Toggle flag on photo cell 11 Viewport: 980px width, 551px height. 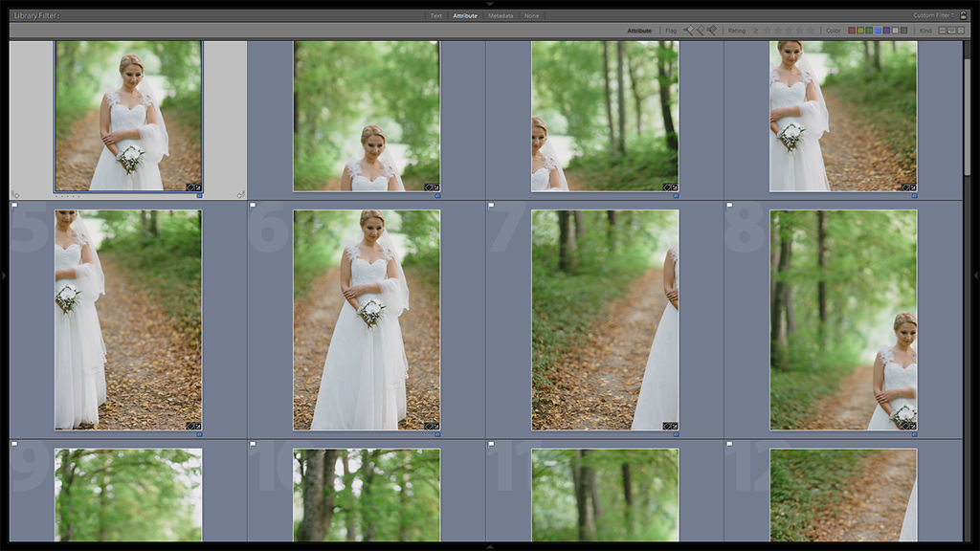pos(491,444)
